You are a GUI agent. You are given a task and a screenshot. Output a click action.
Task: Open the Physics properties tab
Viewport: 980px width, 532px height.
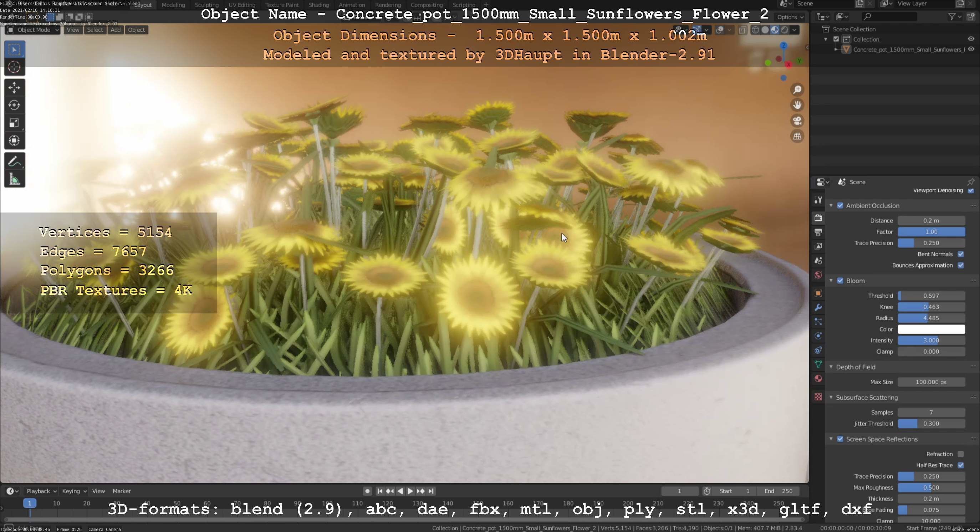818,336
